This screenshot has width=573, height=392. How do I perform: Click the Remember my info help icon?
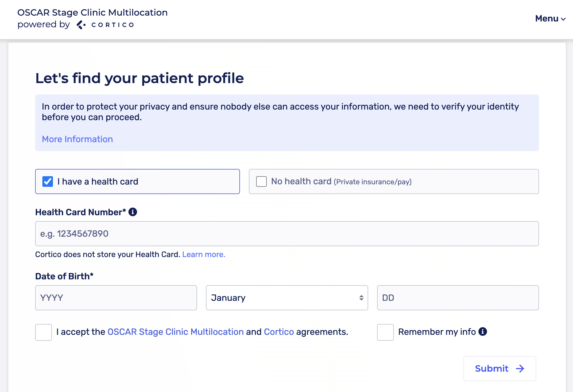(482, 331)
